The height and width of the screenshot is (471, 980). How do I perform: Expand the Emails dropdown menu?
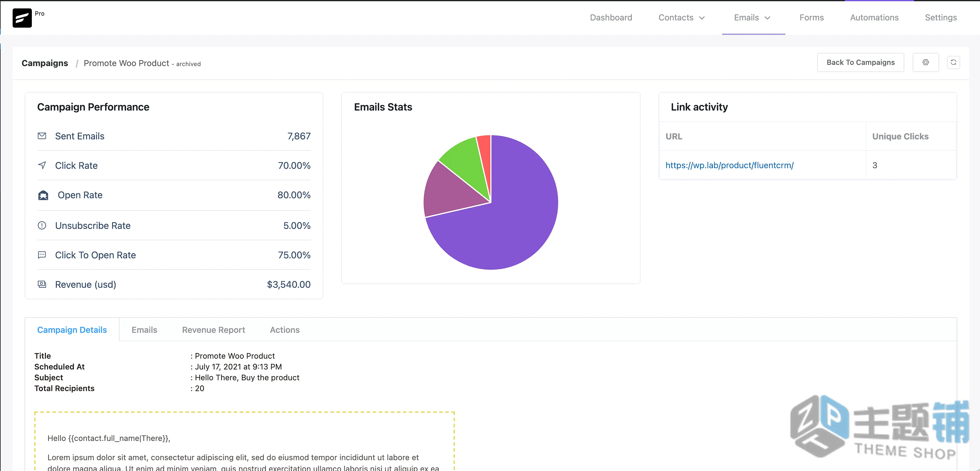pyautogui.click(x=752, y=17)
